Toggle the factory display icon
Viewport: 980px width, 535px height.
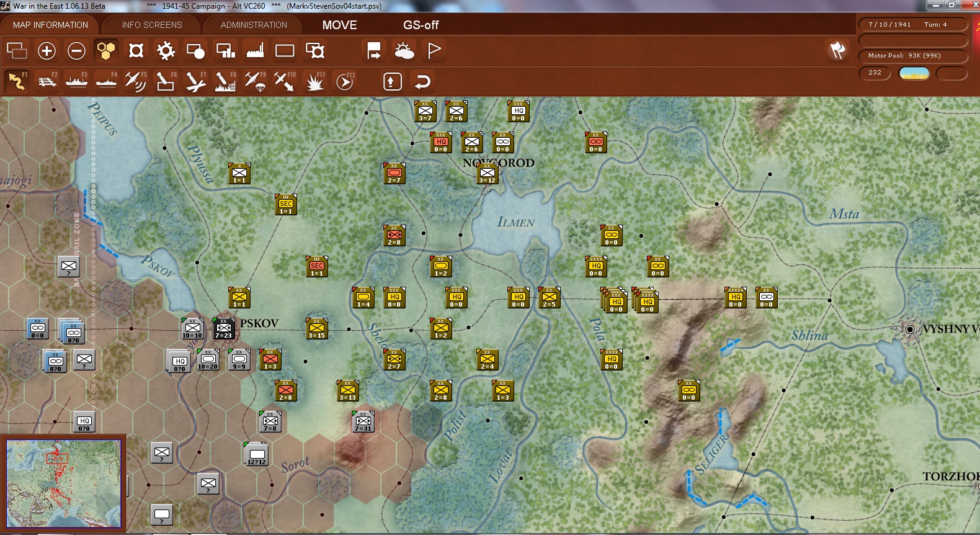pyautogui.click(x=255, y=50)
